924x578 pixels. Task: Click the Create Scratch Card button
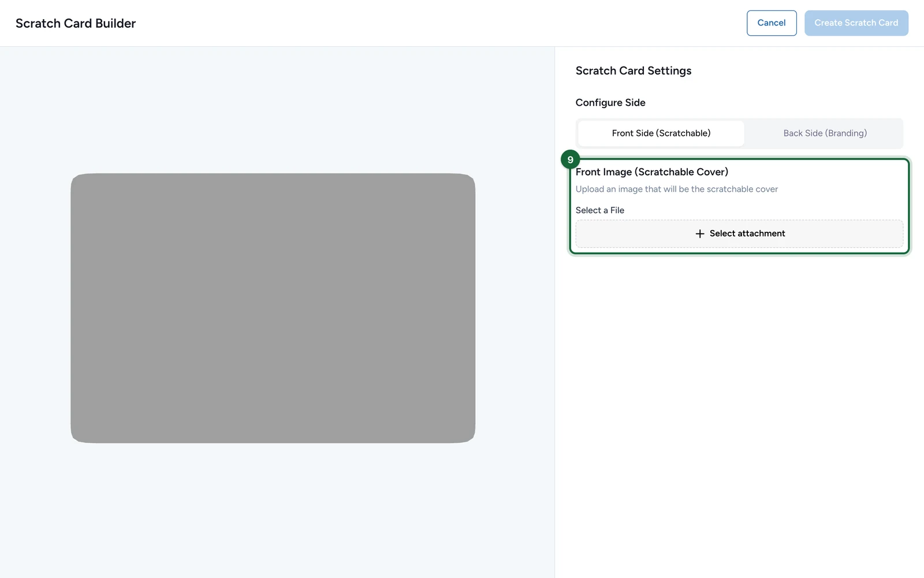point(856,23)
